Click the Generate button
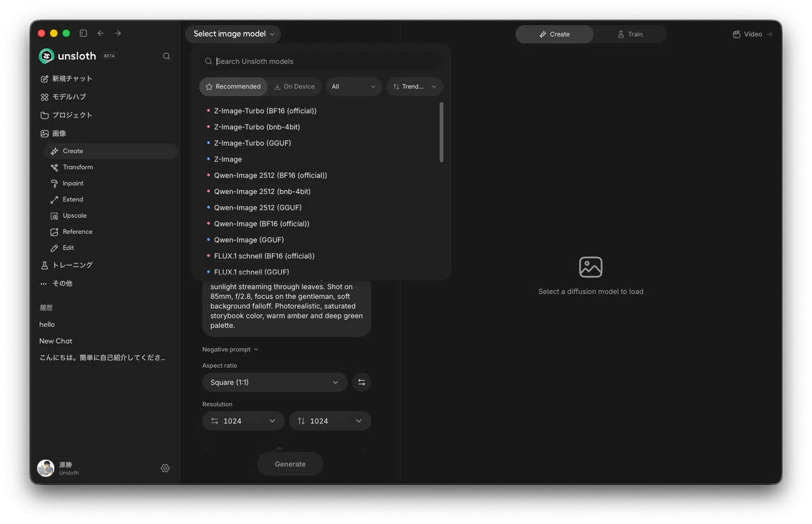Screen dimensions: 812x524 tap(290, 465)
